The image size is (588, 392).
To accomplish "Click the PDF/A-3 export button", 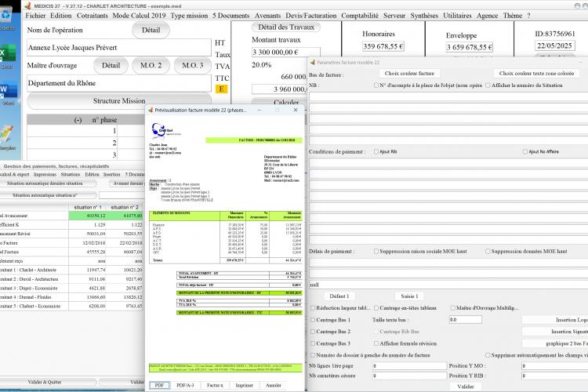I will 185,385.
